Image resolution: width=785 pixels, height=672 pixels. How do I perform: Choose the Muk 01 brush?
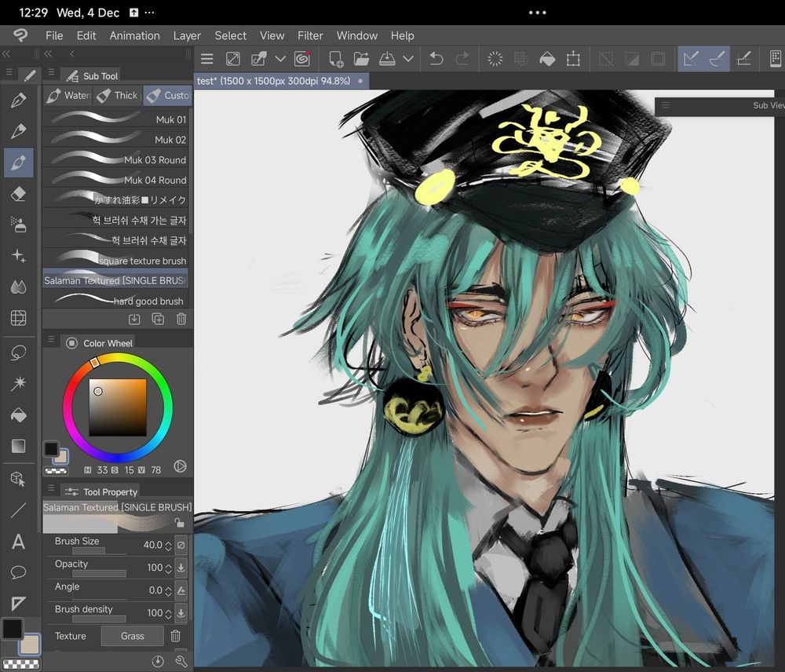(115, 119)
